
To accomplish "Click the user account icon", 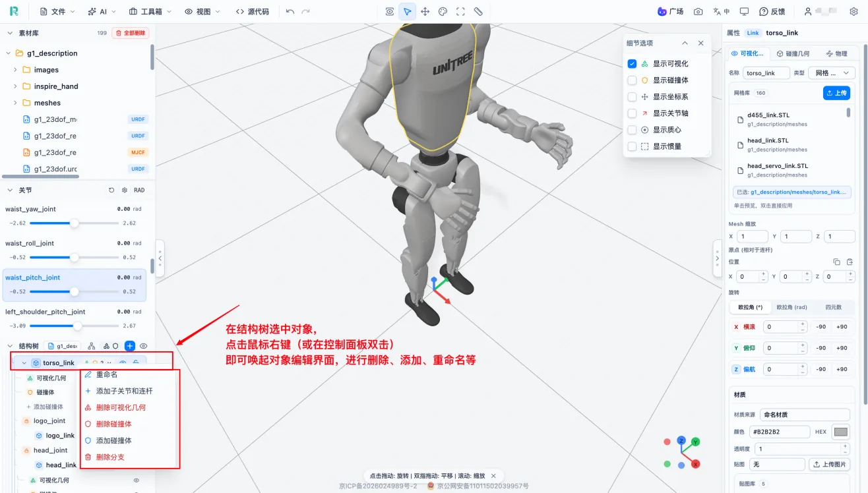I will coord(808,11).
